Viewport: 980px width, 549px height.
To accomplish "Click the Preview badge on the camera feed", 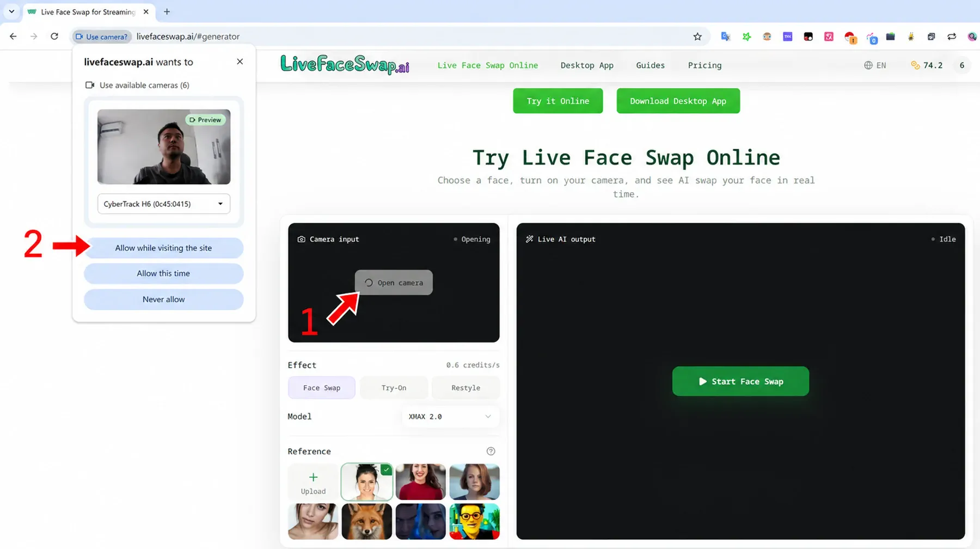I will [205, 120].
